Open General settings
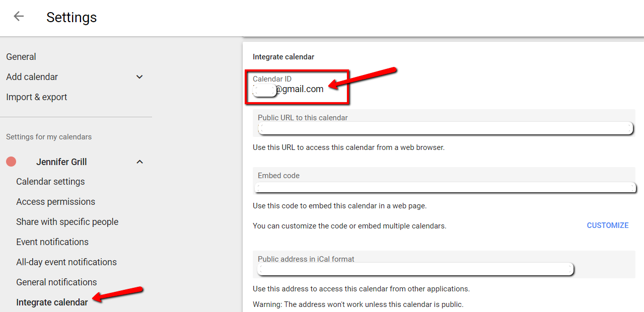The width and height of the screenshot is (644, 312). coord(21,57)
